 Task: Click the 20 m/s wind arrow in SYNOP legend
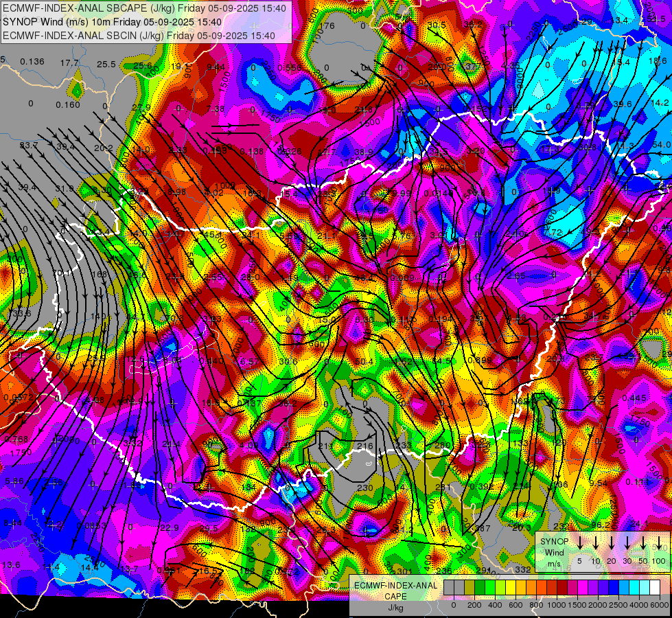coord(611,542)
